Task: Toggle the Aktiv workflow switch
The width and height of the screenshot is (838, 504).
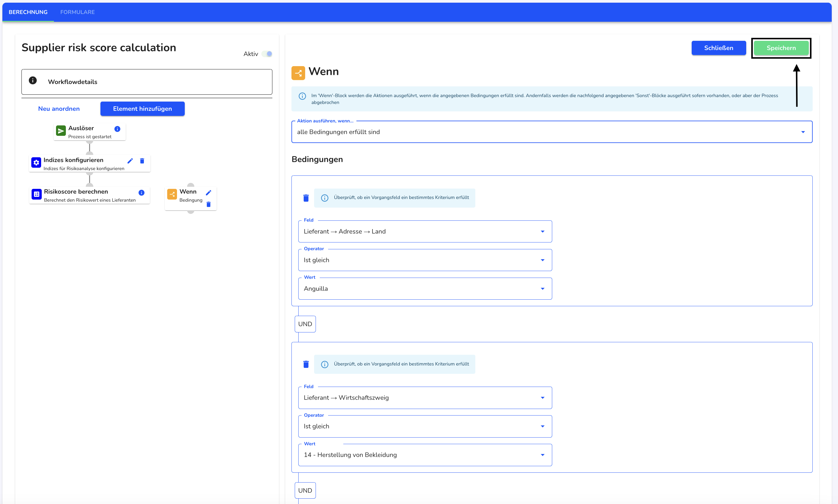Action: 267,54
